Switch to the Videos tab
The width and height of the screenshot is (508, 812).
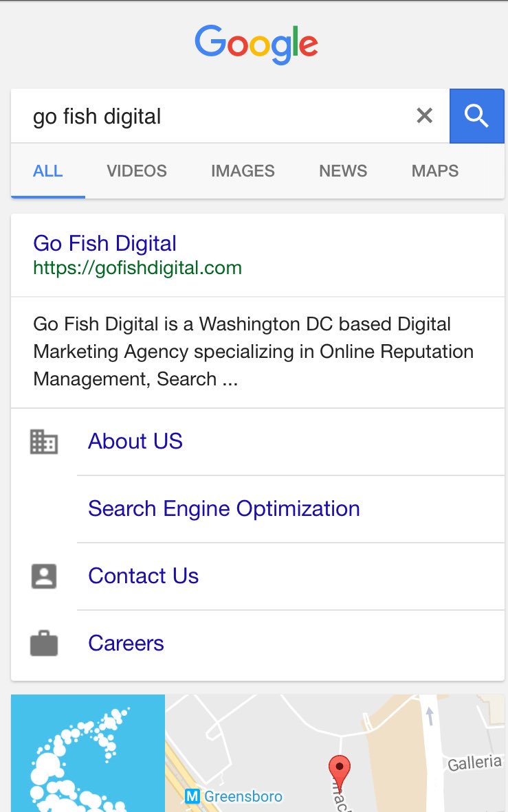pyautogui.click(x=137, y=171)
